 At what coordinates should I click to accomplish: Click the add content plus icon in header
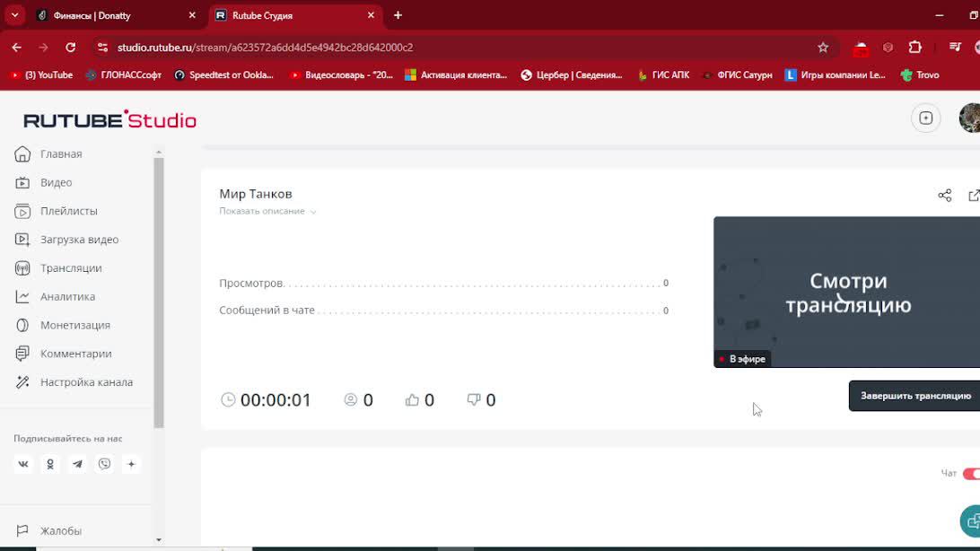925,118
